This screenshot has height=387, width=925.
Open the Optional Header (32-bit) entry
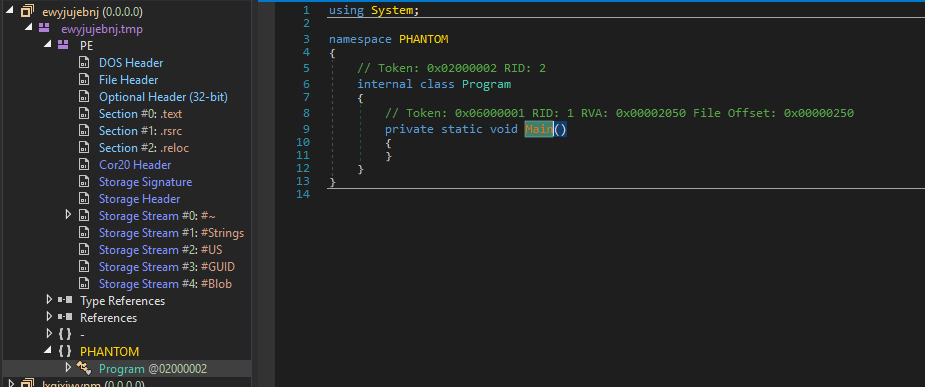pyautogui.click(x=163, y=97)
